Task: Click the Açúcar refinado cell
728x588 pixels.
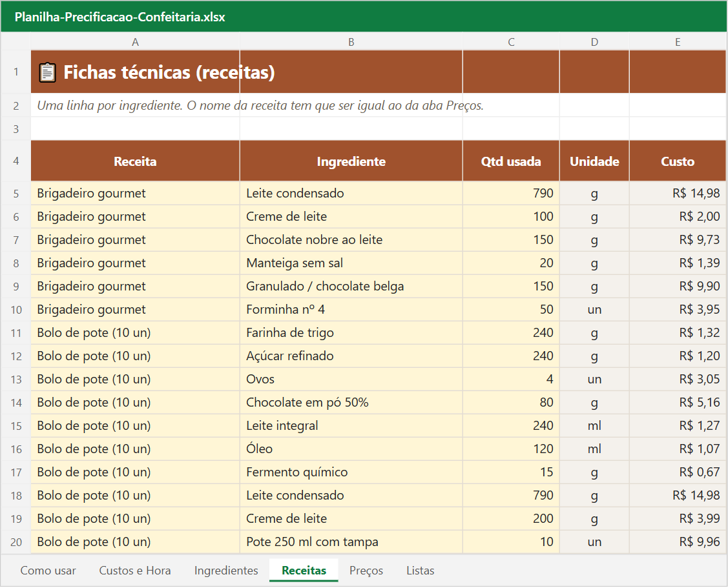Action: [351, 356]
